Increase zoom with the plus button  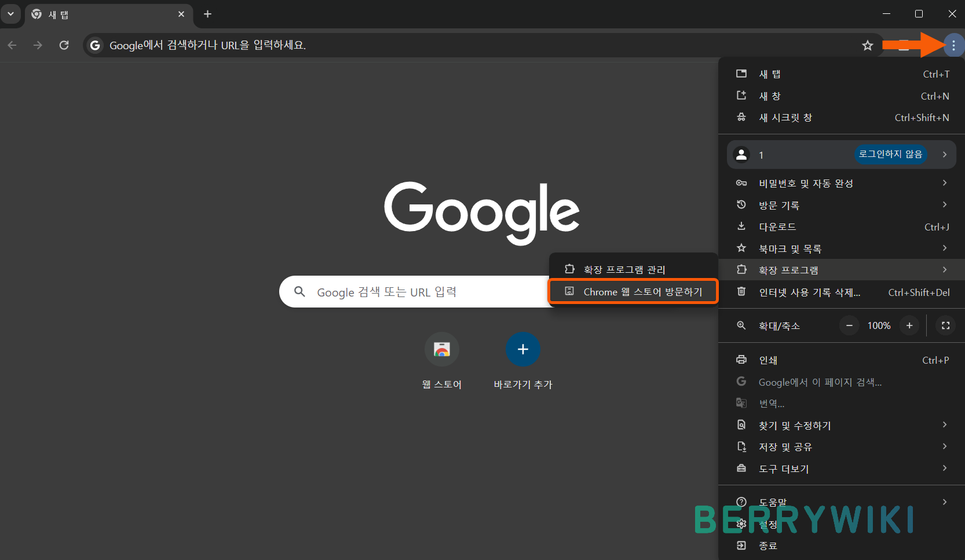tap(909, 325)
